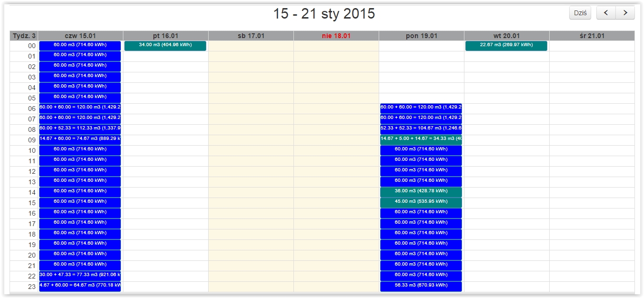This screenshot has height=298, width=644.
Task: Open the 22.67 m3 (269.97 kWh) event
Action: (506, 46)
